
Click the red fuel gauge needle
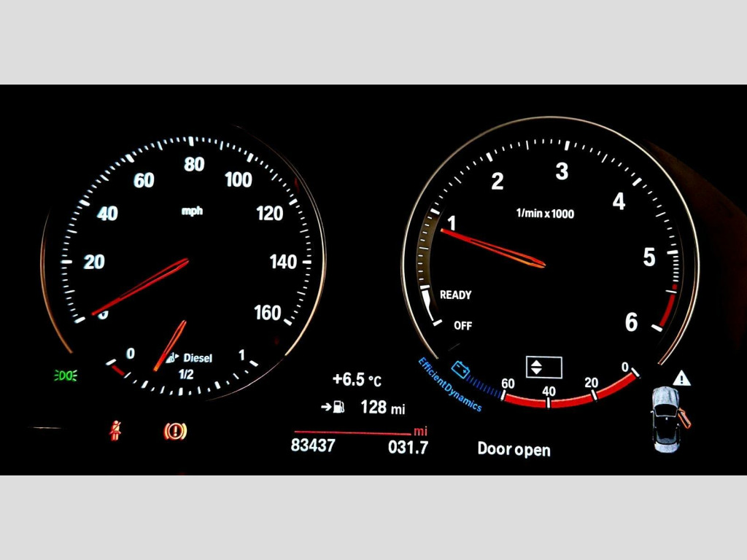pos(171,344)
